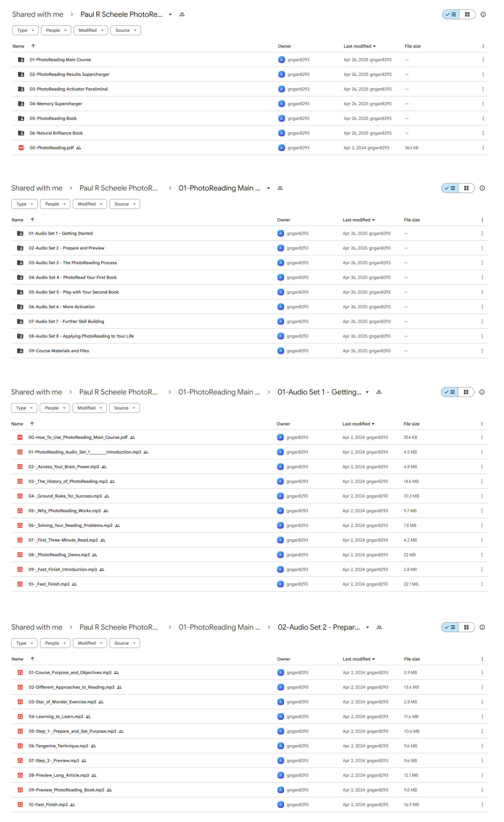The height and width of the screenshot is (822, 504).
Task: Open 07-_First_Three-Minute_Read.mp3 file
Action: tap(63, 540)
